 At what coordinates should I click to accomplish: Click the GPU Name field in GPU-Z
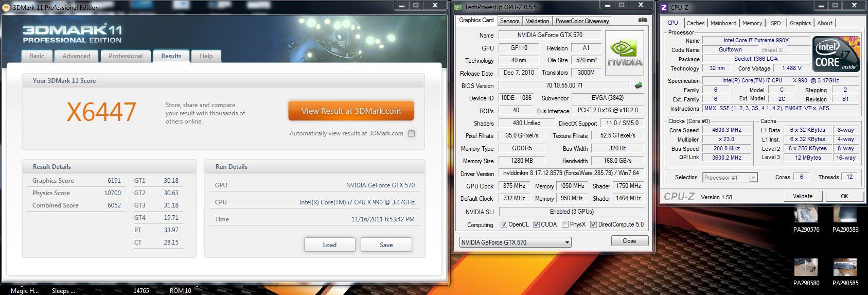coord(550,36)
